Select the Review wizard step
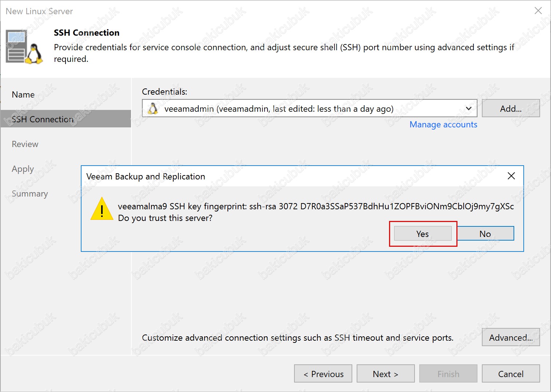The width and height of the screenshot is (551, 392). [25, 144]
